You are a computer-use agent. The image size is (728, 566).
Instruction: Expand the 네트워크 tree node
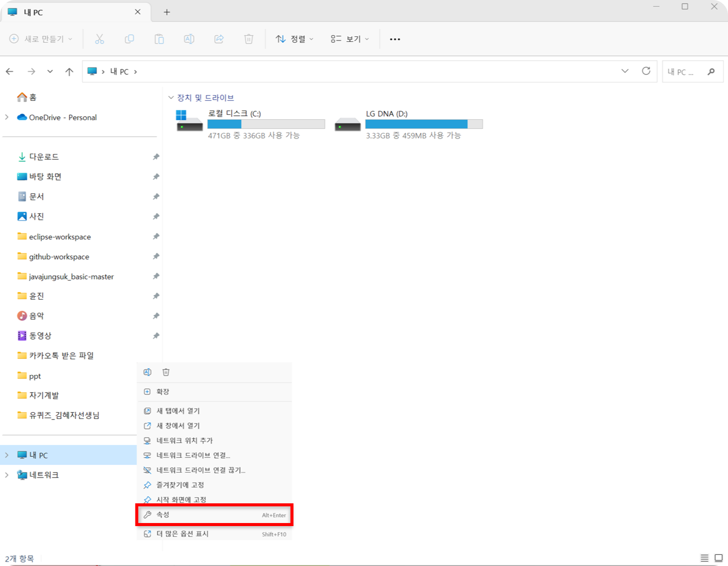point(7,475)
